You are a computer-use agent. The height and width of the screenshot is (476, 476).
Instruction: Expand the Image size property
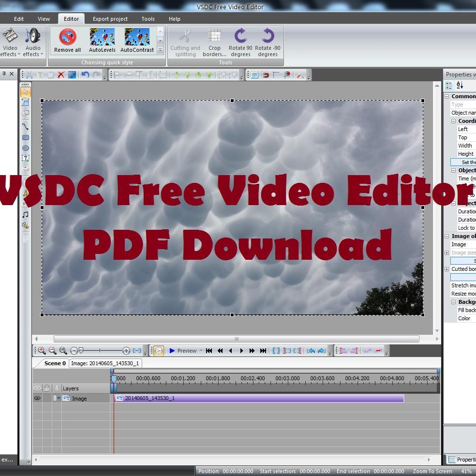click(447, 253)
